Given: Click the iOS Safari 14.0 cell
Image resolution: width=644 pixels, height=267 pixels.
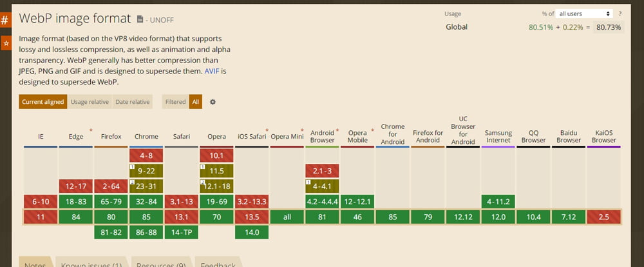Looking at the screenshot, I should [x=252, y=232].
